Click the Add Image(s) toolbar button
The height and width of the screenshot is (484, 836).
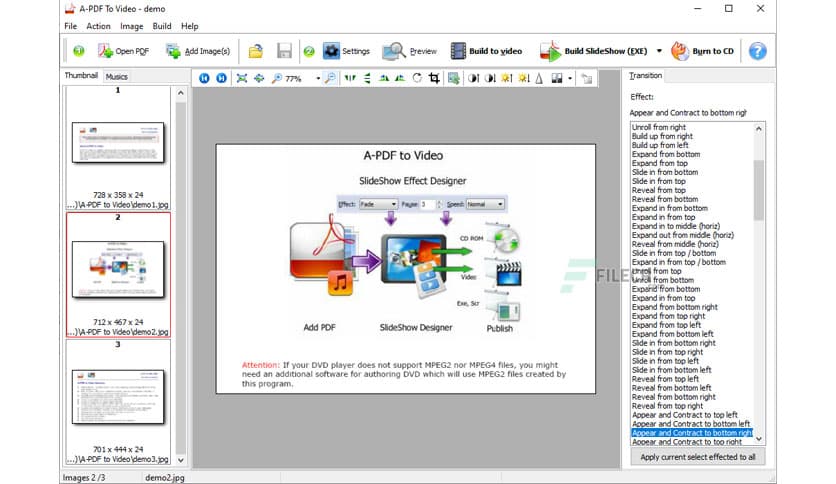coord(198,51)
